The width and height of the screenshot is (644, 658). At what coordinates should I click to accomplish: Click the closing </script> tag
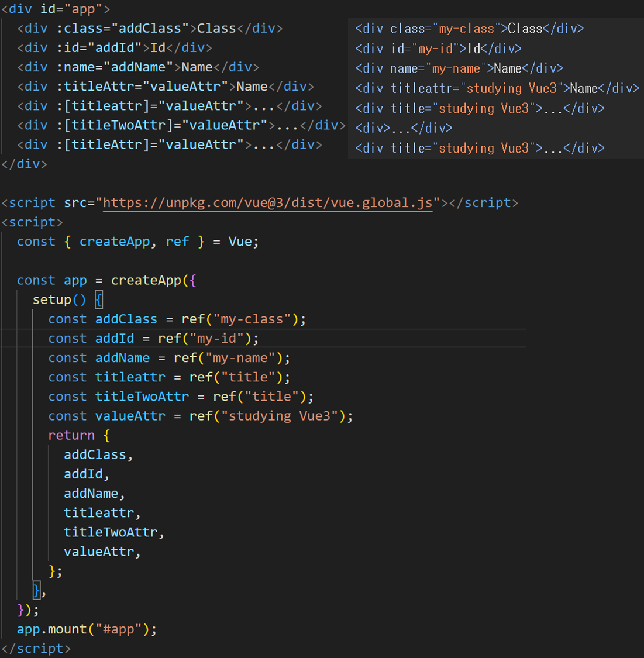point(36,649)
